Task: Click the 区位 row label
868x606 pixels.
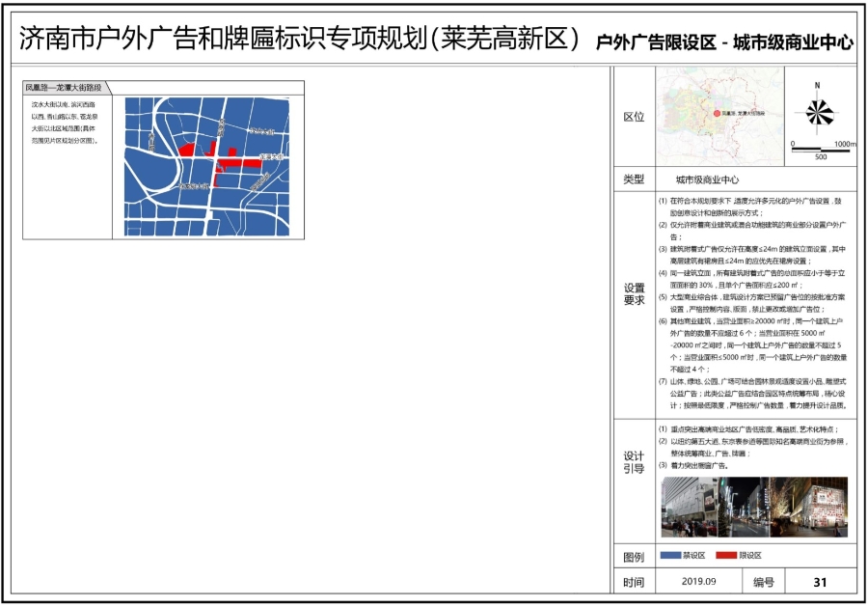Action: click(634, 117)
